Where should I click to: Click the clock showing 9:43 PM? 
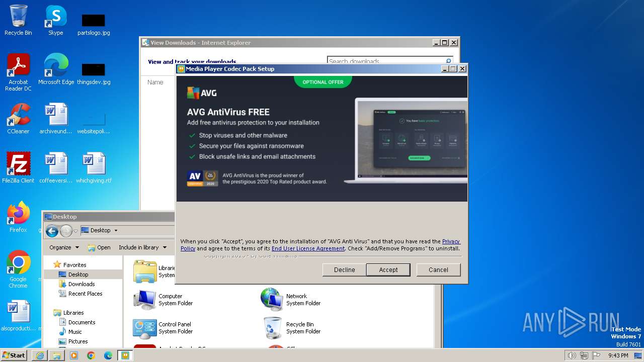(618, 355)
